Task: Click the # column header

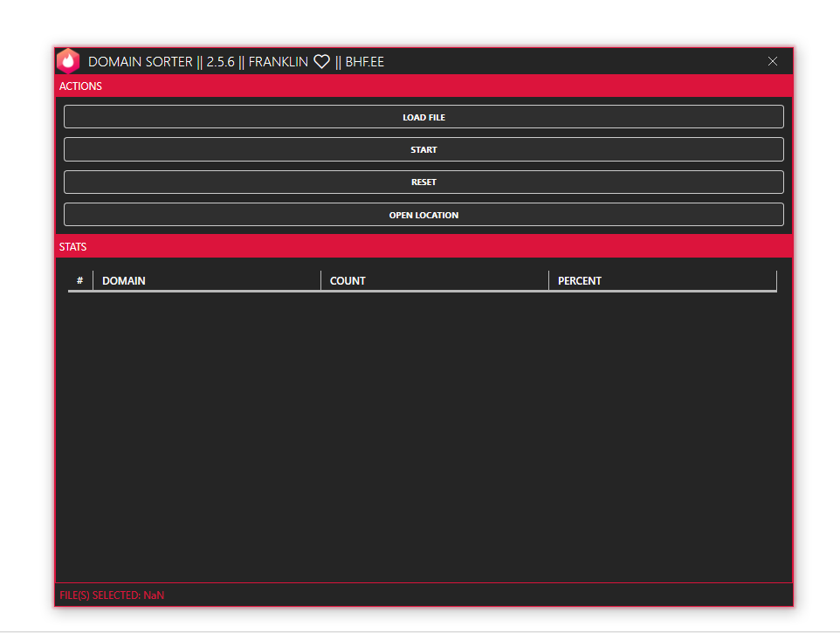Action: click(x=79, y=280)
